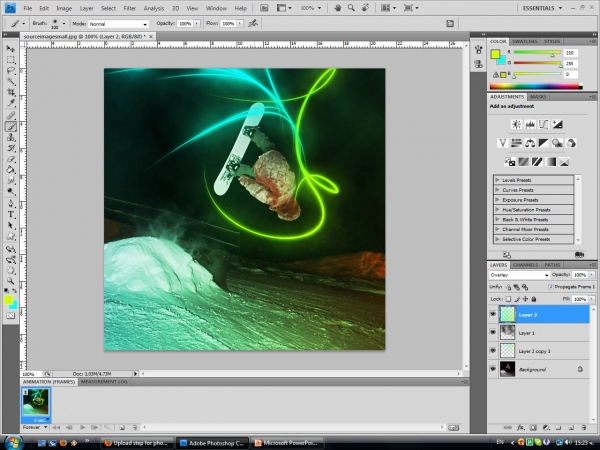600x450 pixels.
Task: Select the History Brush tool
Action: (10, 148)
